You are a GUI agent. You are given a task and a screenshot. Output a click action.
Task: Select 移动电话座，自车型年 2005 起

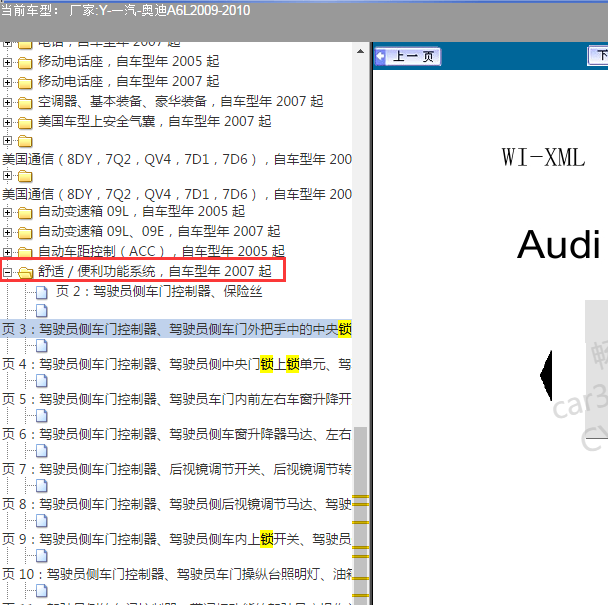tap(128, 61)
